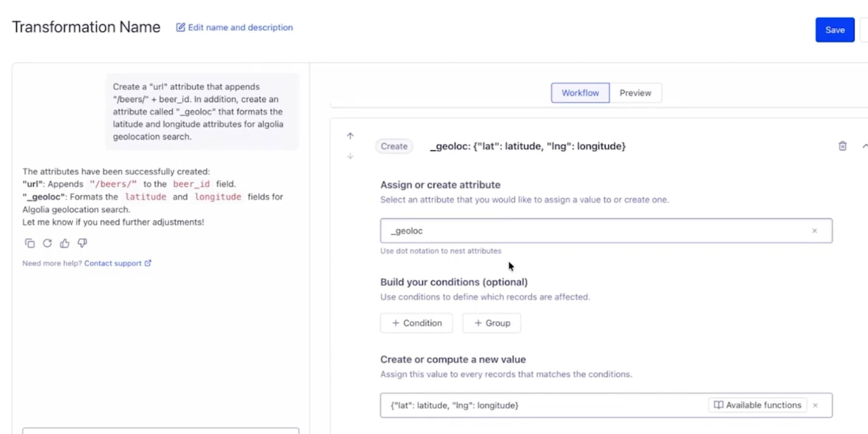The width and height of the screenshot is (868, 434).
Task: Open Available functions reference
Action: coord(757,405)
